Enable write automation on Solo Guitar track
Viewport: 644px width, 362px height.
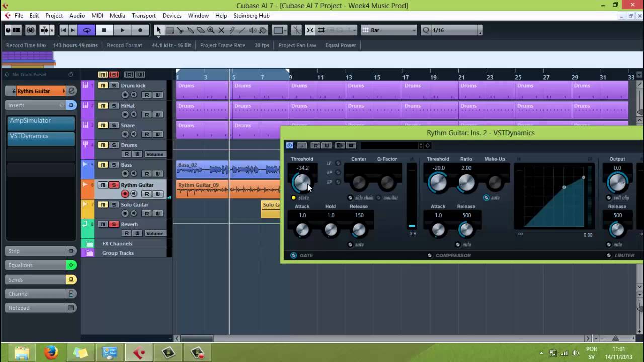point(157,213)
